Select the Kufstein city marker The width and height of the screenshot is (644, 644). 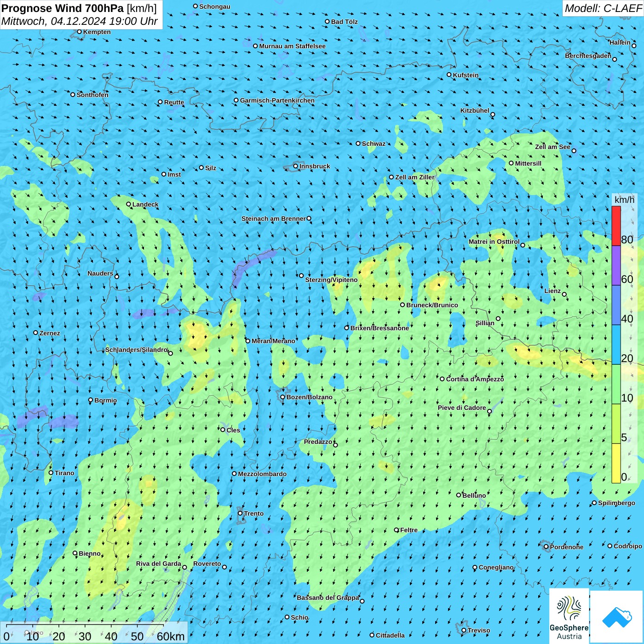pyautogui.click(x=449, y=75)
